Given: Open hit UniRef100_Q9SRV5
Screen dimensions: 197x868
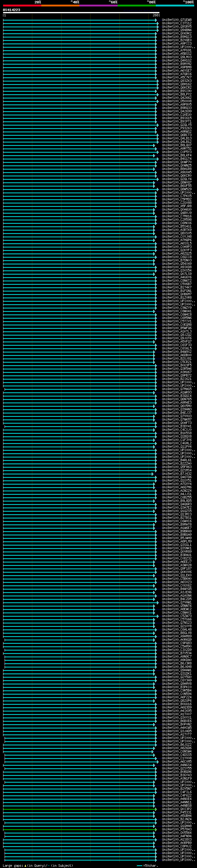Looking at the screenshot, I should coord(177,26).
